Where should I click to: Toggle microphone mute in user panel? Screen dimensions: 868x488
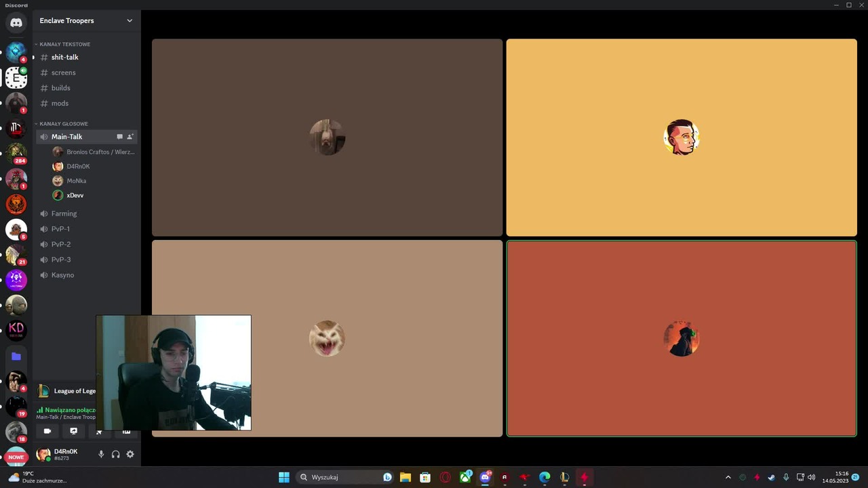(x=101, y=454)
